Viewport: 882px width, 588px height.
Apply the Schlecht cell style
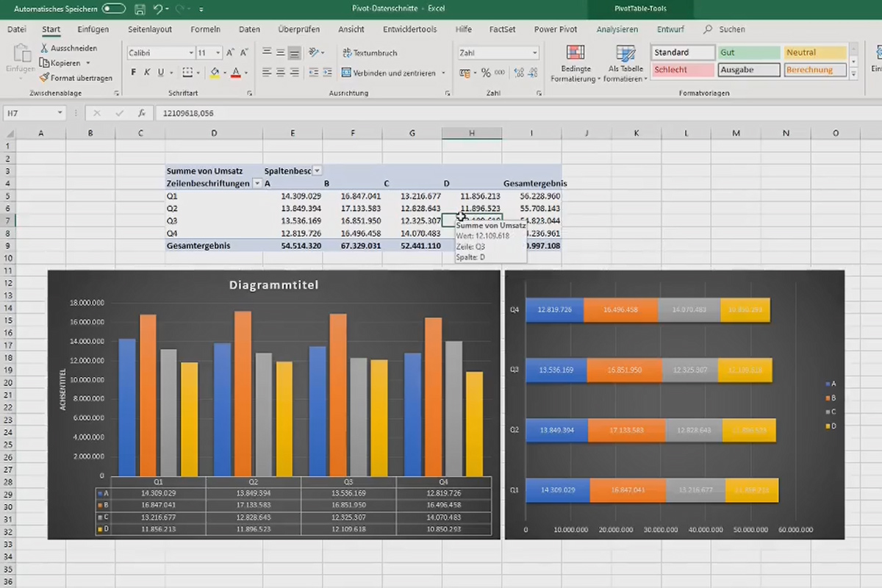point(682,69)
